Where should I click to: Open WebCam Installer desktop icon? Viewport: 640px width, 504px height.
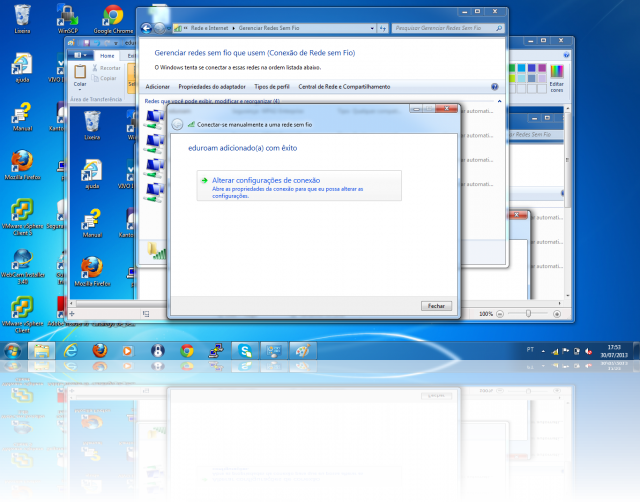pos(22,266)
